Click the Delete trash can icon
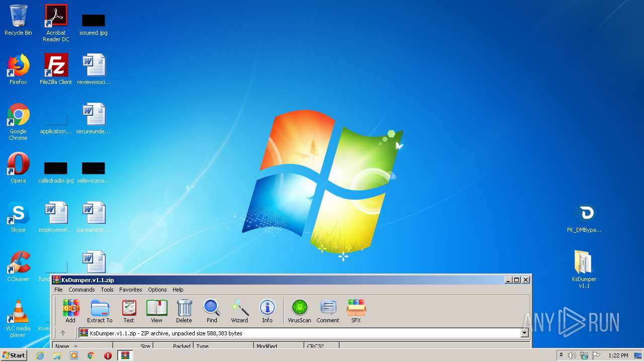Screen dimensions: 644x362 pos(184,311)
